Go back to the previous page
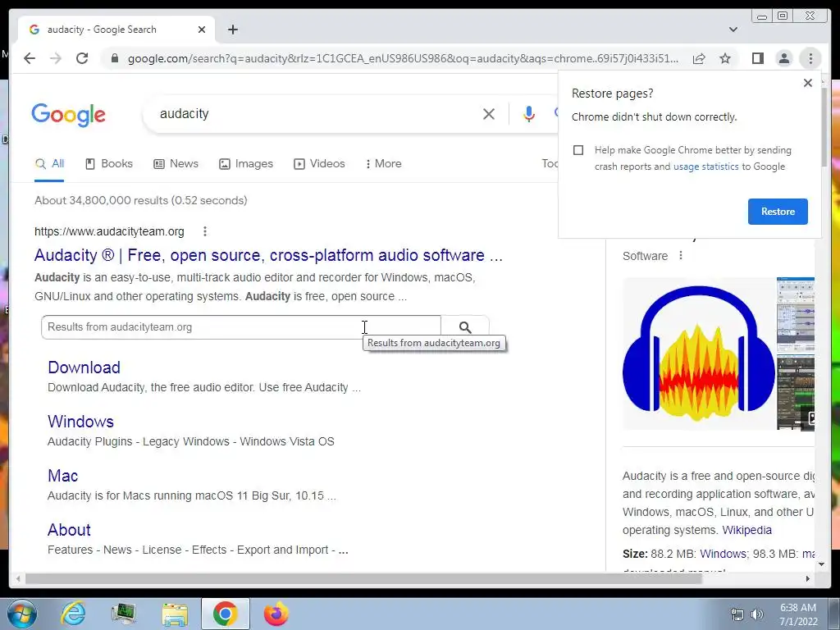 click(30, 58)
